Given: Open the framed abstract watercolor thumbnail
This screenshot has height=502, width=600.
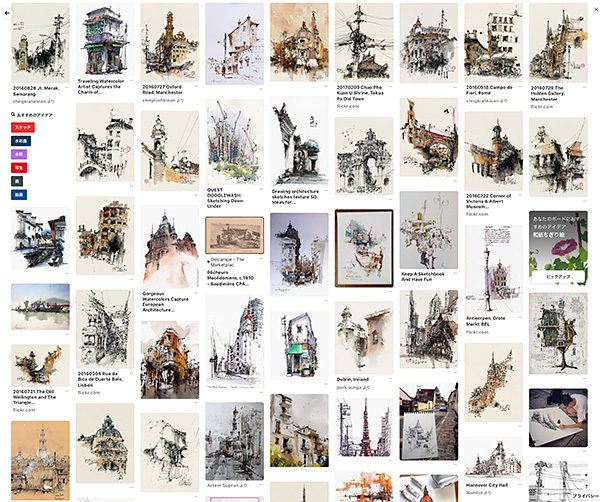Looking at the screenshot, I should click(x=364, y=248).
